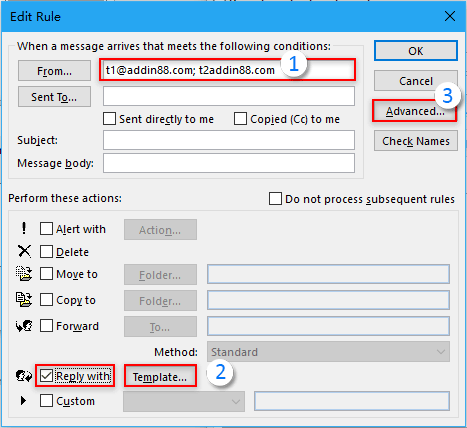Open the Method dropdown list

pos(328,352)
